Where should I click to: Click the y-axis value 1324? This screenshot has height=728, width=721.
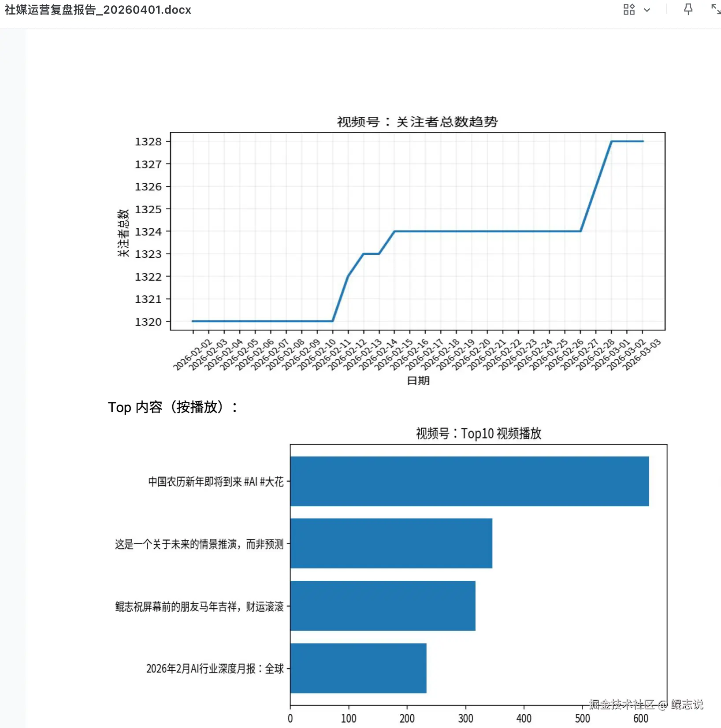tap(148, 231)
